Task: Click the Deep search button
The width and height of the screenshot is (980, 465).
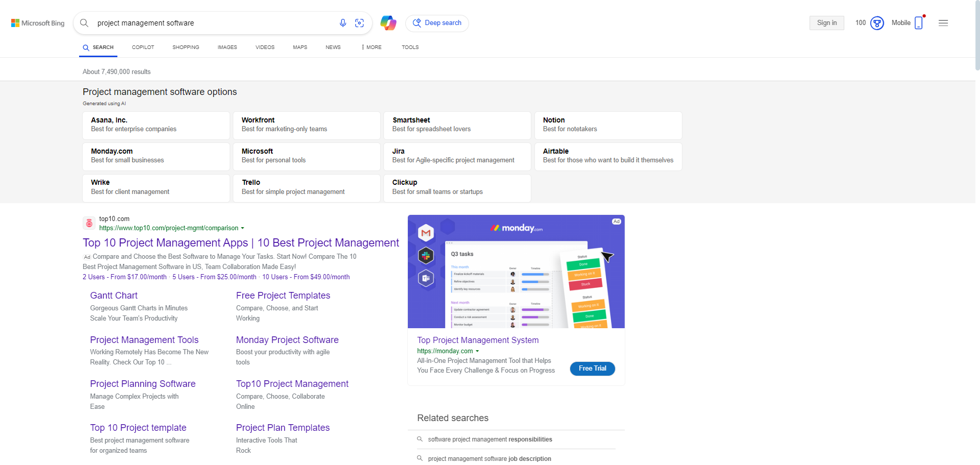Action: point(437,23)
